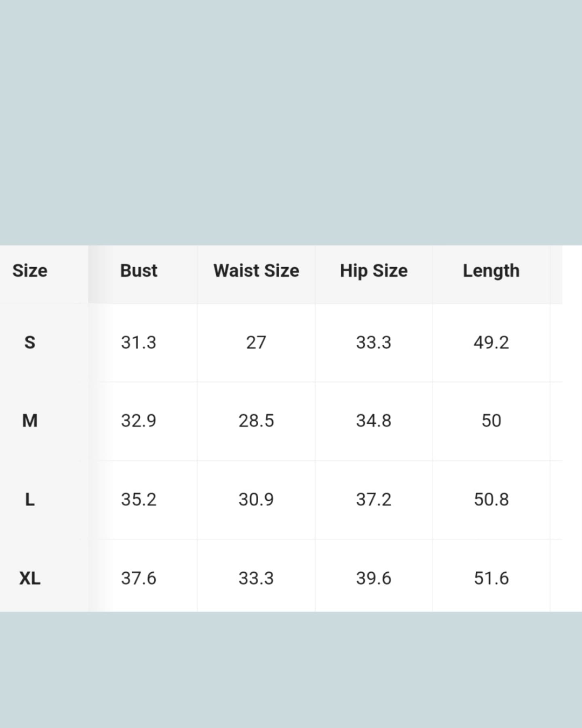Click the Waist Size column header

256,271
